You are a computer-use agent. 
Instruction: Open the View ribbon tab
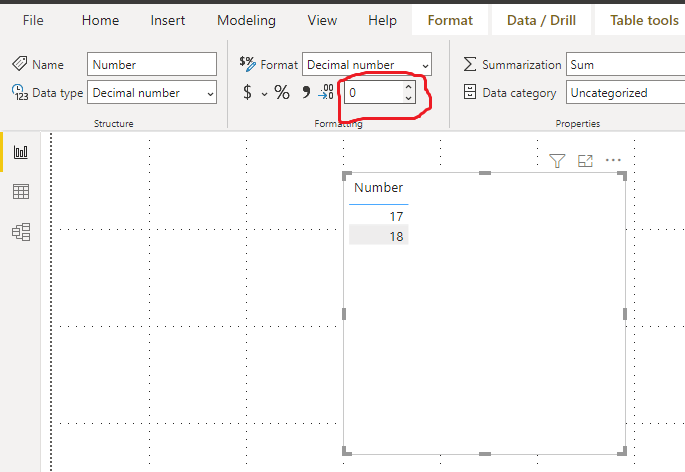[x=322, y=20]
